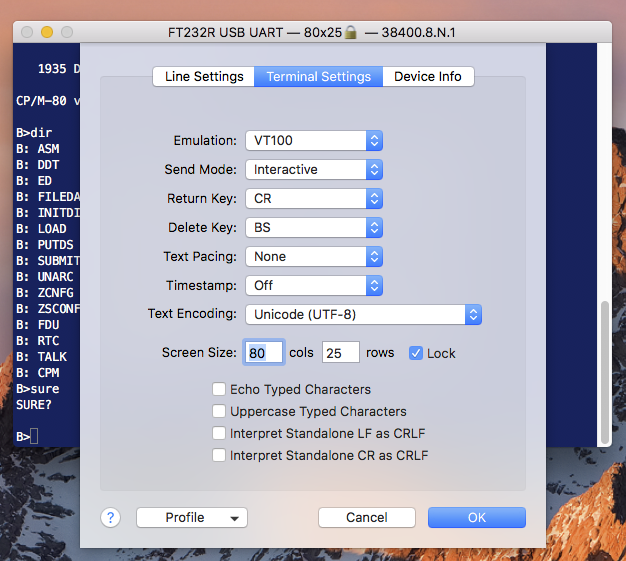The height and width of the screenshot is (561, 626).
Task: Toggle Uppercase Typed Characters checkbox
Action: click(219, 411)
